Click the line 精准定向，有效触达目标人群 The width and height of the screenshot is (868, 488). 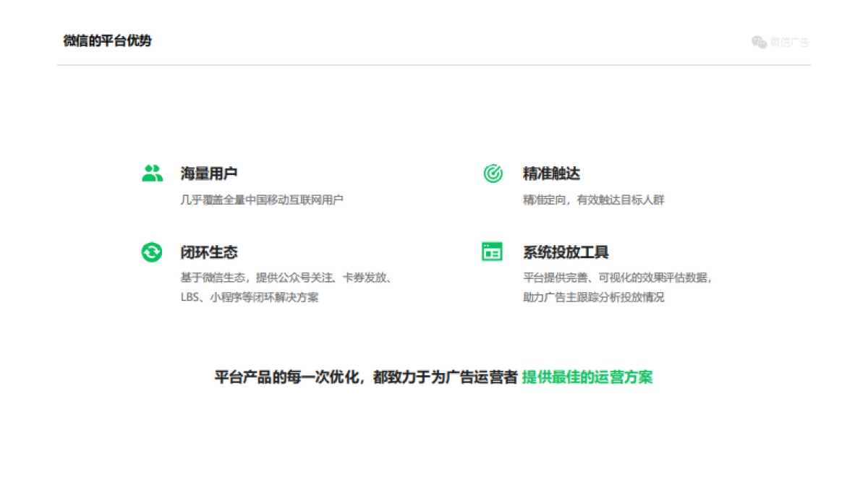595,200
